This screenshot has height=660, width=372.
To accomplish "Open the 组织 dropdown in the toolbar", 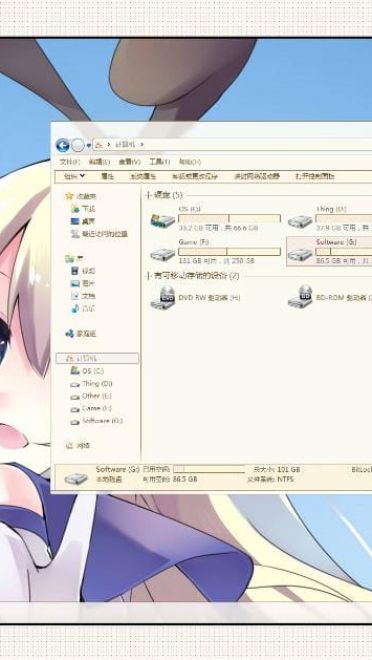I will click(x=74, y=176).
